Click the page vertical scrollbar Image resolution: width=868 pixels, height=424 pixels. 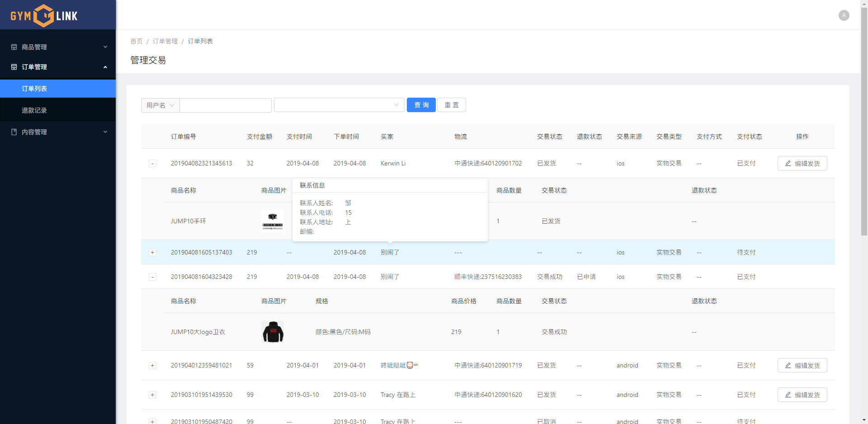pyautogui.click(x=864, y=122)
